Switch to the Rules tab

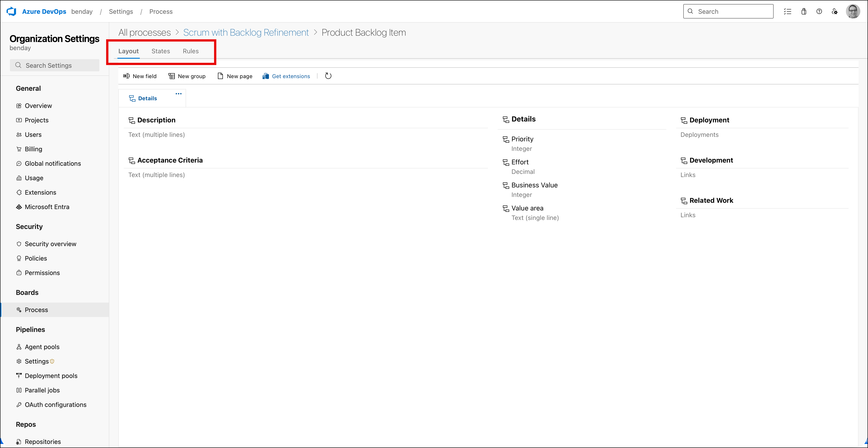190,51
